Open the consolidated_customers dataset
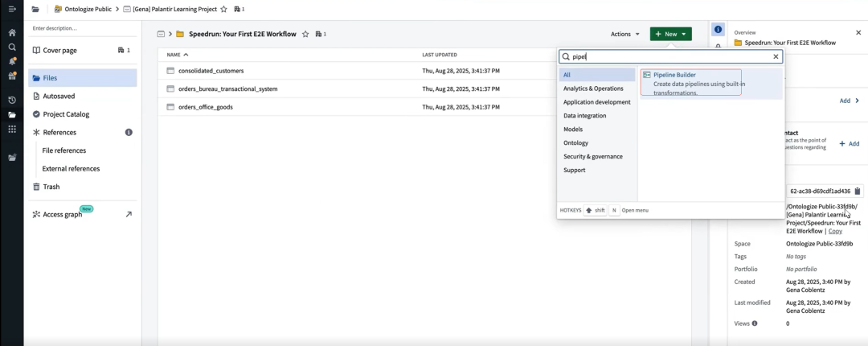 (x=211, y=71)
